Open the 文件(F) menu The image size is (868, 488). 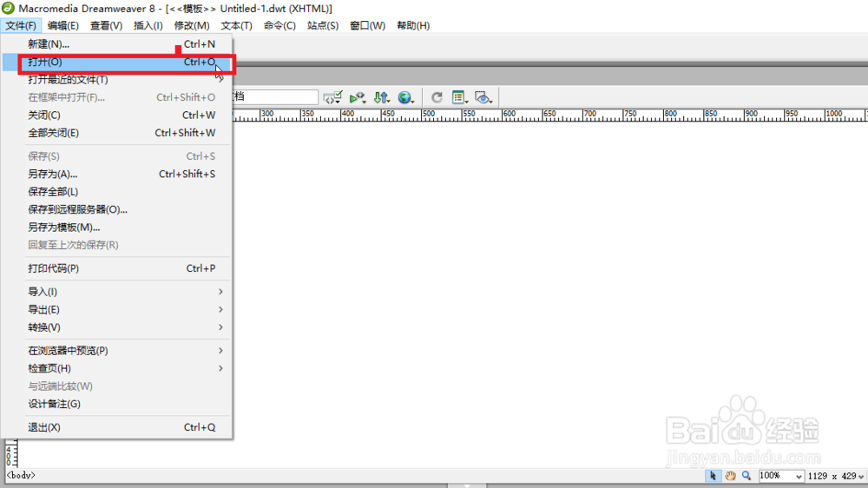coord(21,25)
